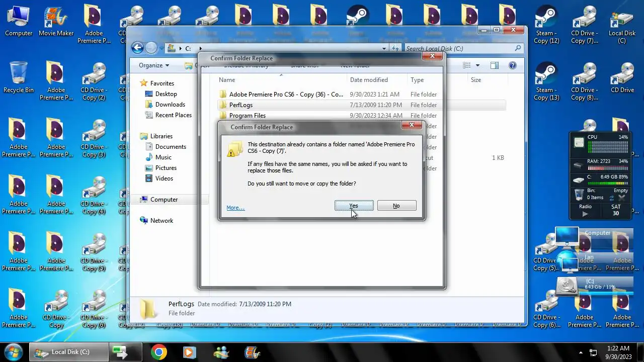Open the More... link in dialog

point(235,208)
